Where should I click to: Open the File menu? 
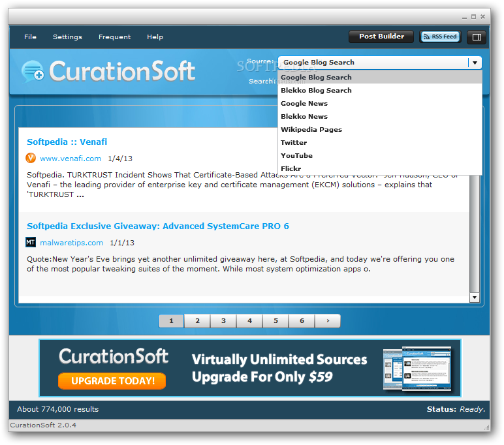(30, 37)
